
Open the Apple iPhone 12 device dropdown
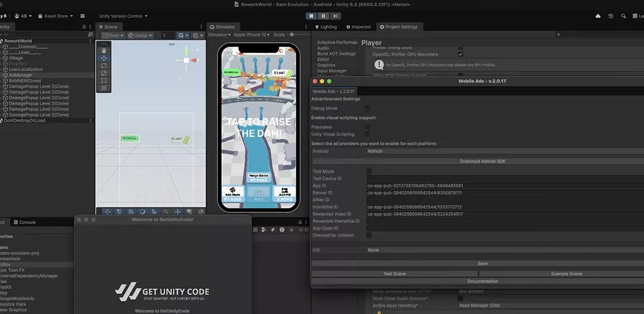click(252, 35)
